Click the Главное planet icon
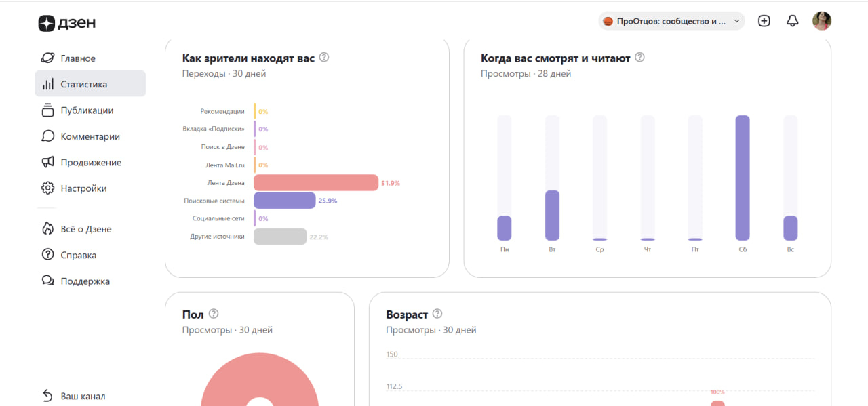The width and height of the screenshot is (868, 406). point(47,58)
